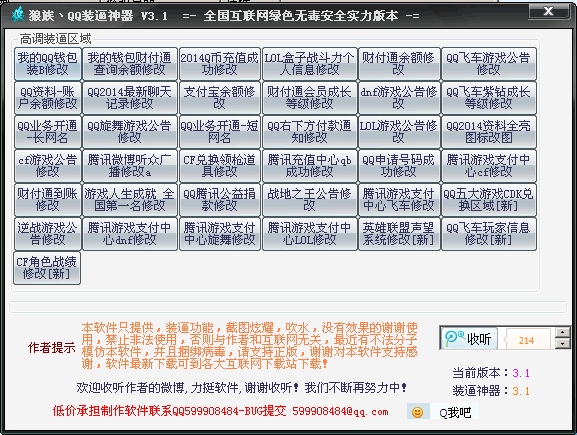The height and width of the screenshot is (435, 577).
Task: Click 英雄联盟声望系统修改[新] button
Action: [x=399, y=234]
